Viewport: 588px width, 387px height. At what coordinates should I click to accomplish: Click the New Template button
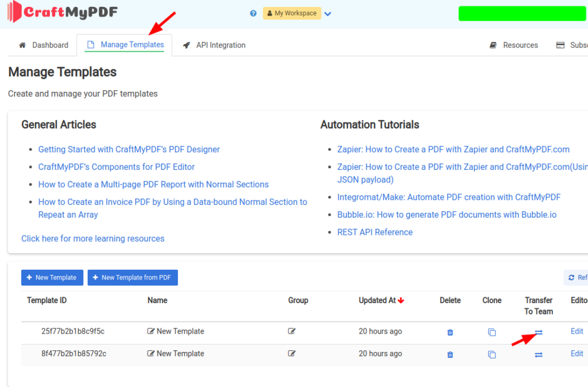click(52, 277)
